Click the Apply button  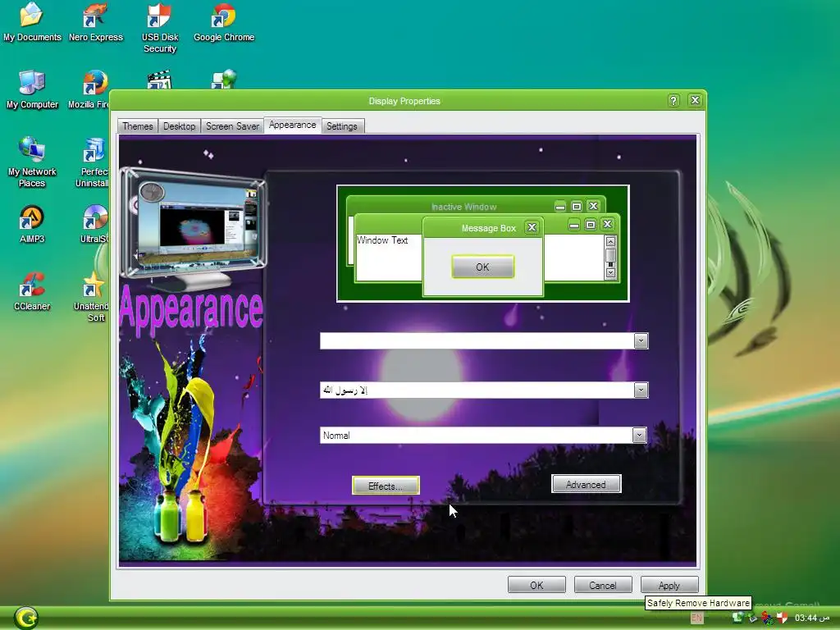(669, 585)
